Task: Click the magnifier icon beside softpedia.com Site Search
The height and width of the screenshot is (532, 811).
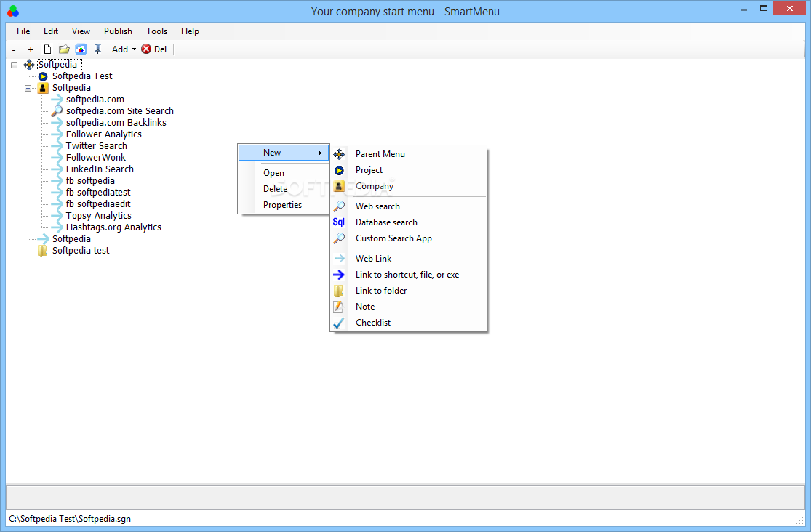Action: [57, 110]
